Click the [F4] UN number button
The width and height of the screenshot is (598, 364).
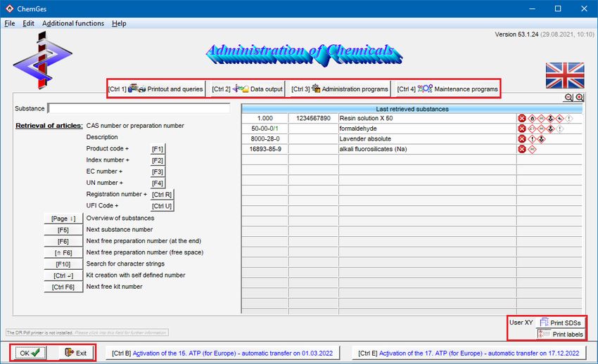[x=158, y=183]
